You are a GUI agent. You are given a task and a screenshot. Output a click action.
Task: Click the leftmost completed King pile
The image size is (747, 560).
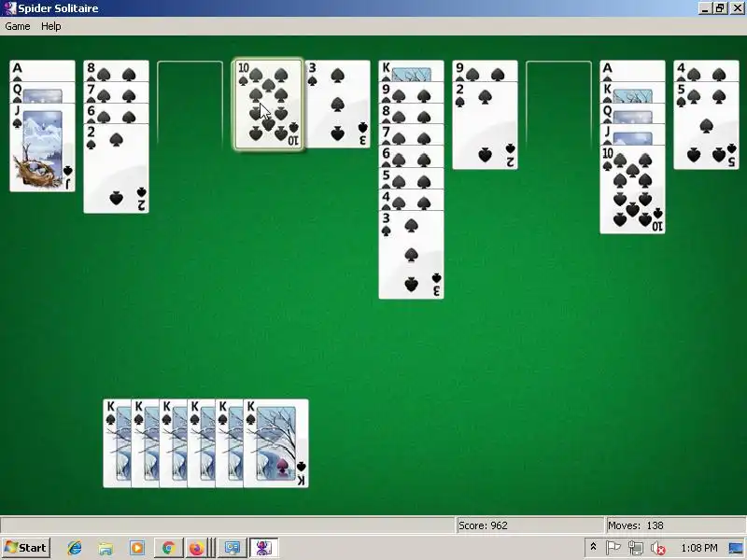pos(117,443)
